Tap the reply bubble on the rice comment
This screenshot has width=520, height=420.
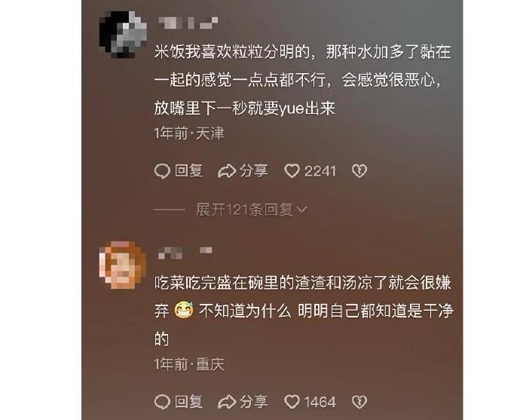coord(163,171)
